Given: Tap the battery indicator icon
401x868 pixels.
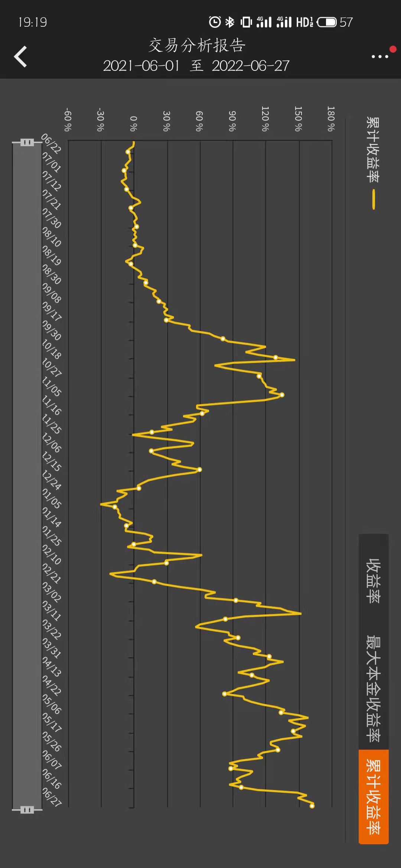Looking at the screenshot, I should [x=327, y=22].
